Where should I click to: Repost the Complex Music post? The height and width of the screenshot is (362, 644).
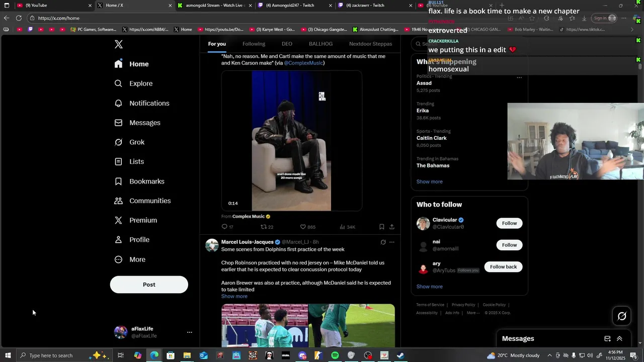click(x=263, y=227)
